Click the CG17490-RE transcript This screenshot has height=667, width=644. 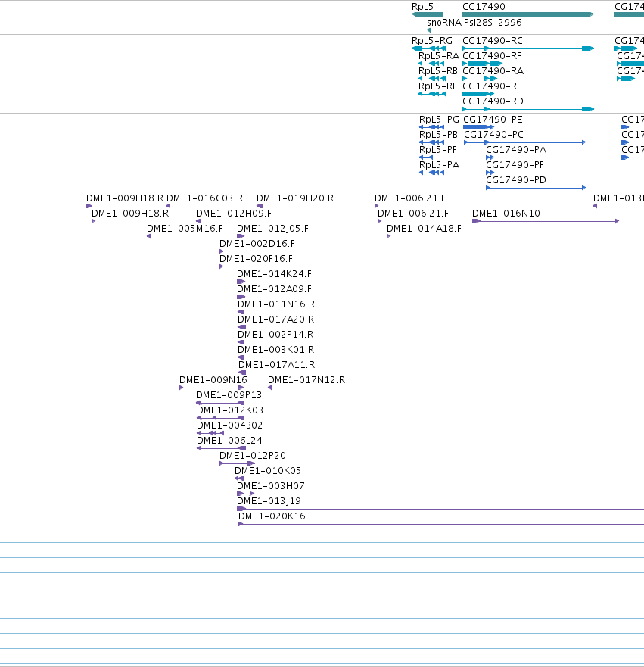coord(478,94)
